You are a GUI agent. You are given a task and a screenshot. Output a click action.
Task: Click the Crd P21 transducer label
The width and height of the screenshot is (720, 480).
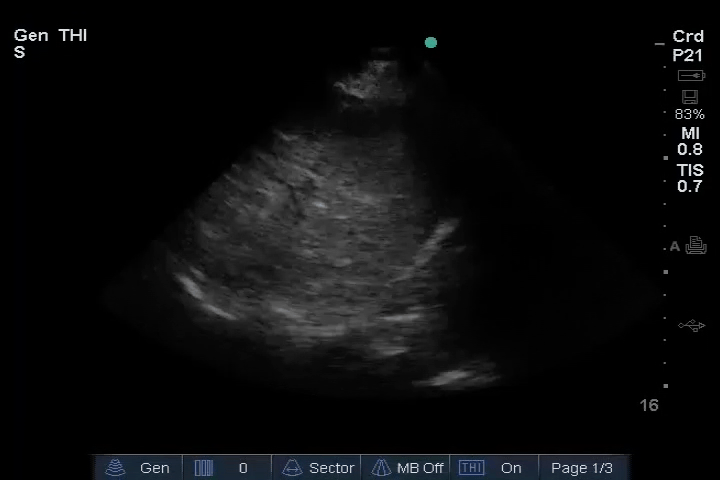pyautogui.click(x=688, y=46)
